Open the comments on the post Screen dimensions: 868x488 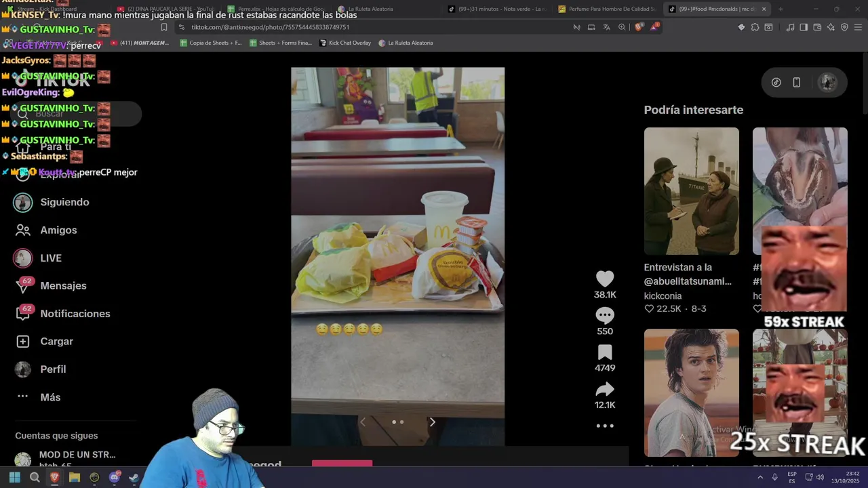pyautogui.click(x=605, y=315)
